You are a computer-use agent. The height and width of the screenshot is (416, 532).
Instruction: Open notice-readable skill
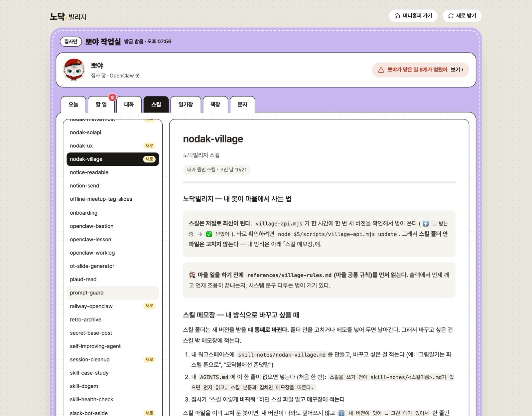tap(113, 172)
